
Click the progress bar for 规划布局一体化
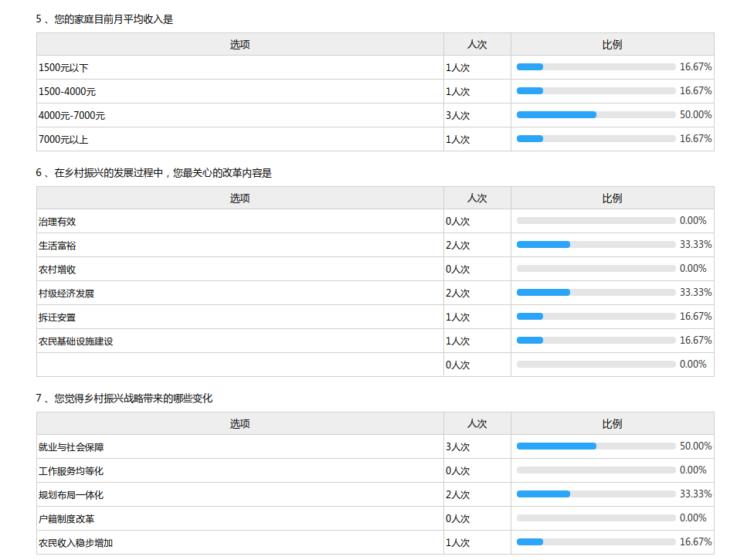[596, 494]
